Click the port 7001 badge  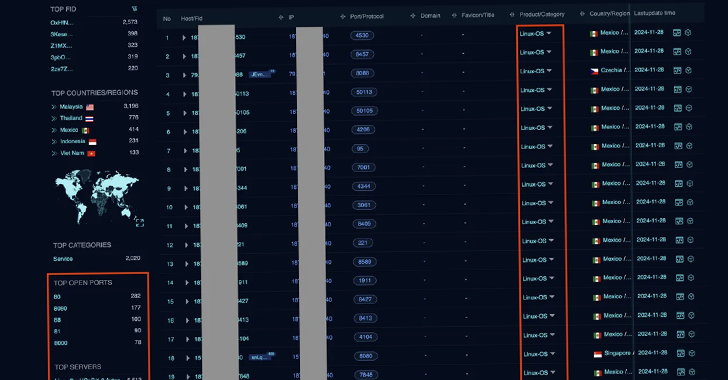click(x=364, y=168)
